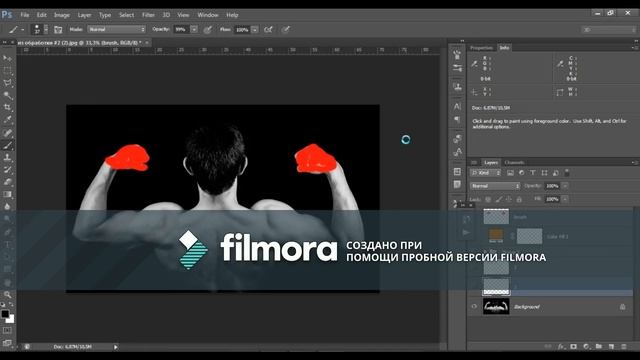Switch to the Layers tab
Screen dimensions: 640x360
click(491, 162)
